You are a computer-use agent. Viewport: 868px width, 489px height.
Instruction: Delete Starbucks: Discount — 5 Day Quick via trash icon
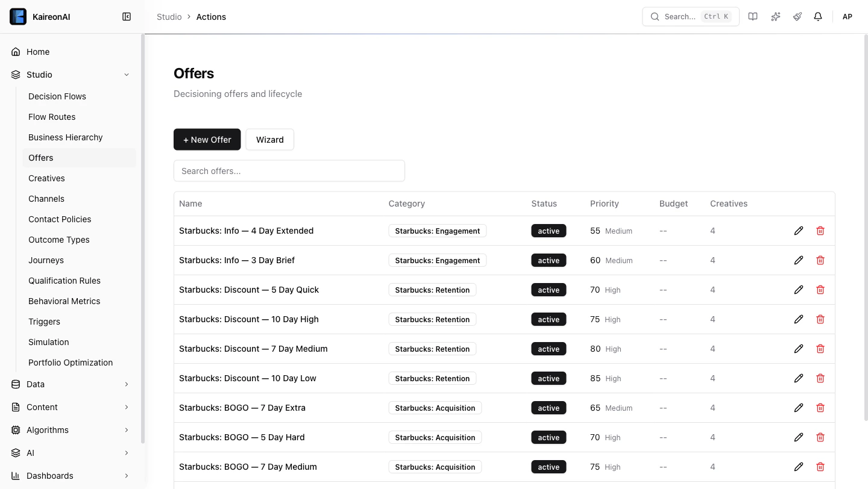(820, 290)
